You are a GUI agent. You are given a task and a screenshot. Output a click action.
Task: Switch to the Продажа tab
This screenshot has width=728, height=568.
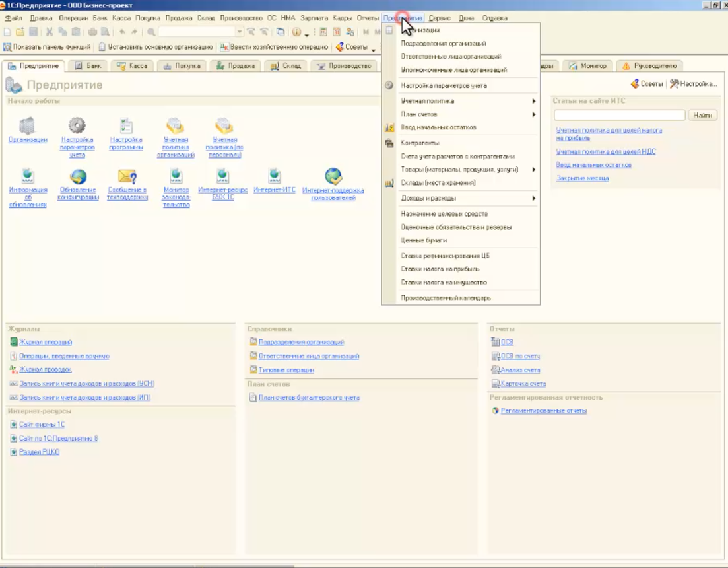(236, 66)
